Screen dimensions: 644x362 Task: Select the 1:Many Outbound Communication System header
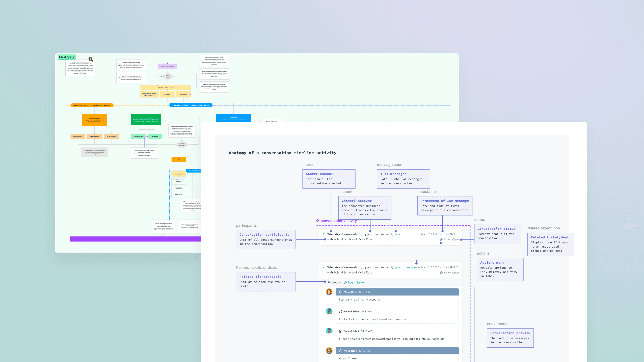point(92,105)
